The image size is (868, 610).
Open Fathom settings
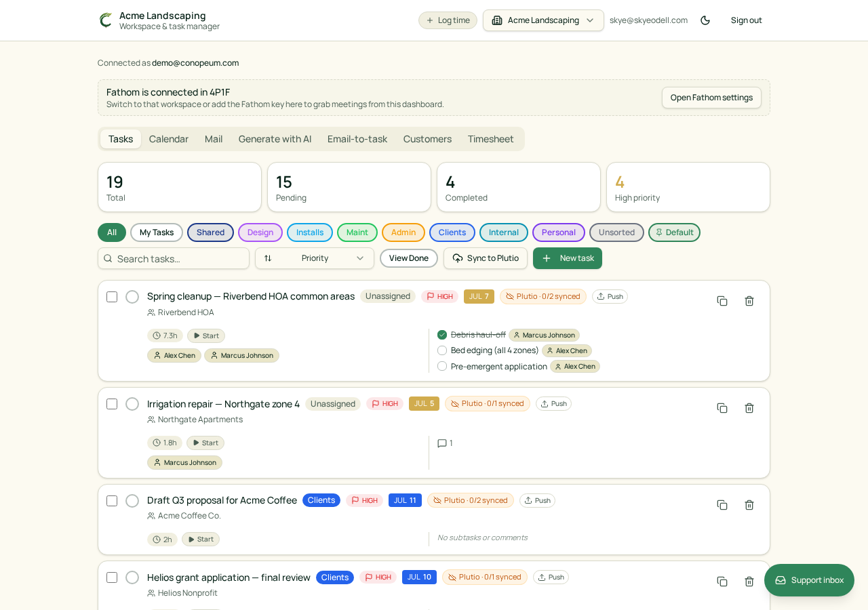pos(711,98)
